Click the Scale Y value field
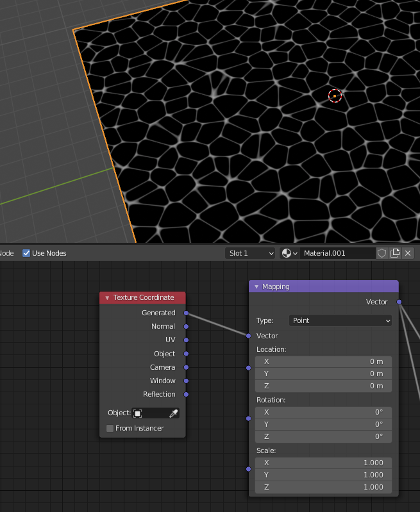 [x=323, y=475]
